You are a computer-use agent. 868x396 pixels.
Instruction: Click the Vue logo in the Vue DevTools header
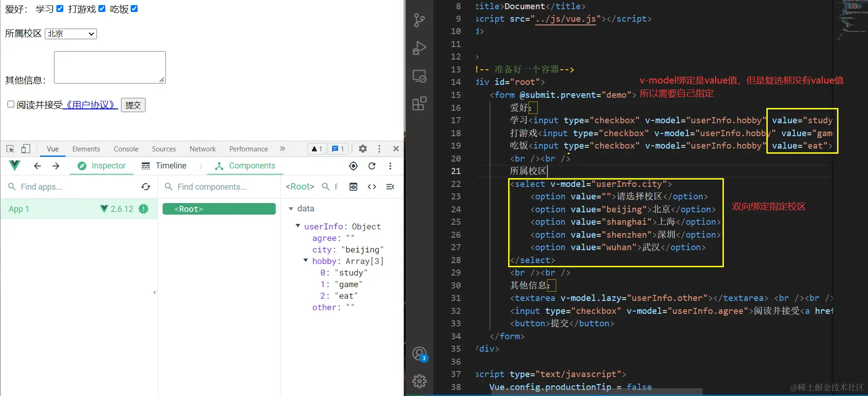(15, 165)
